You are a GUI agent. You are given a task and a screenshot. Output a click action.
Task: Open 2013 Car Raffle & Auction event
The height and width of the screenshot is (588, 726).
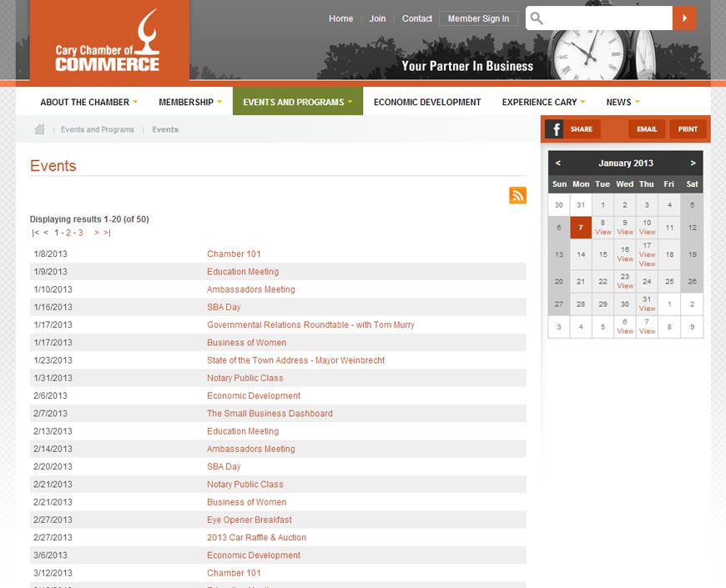click(256, 538)
